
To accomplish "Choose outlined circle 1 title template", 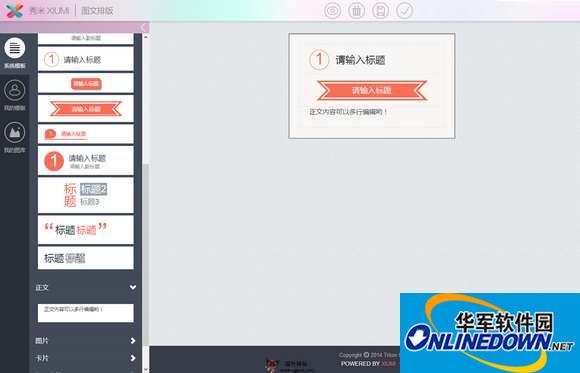I will [85, 59].
